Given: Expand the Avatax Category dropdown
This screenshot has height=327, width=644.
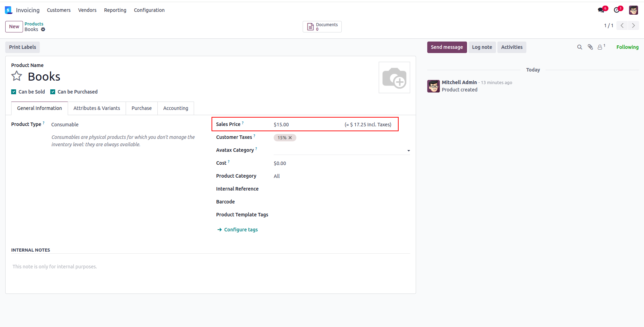Looking at the screenshot, I should [x=408, y=151].
